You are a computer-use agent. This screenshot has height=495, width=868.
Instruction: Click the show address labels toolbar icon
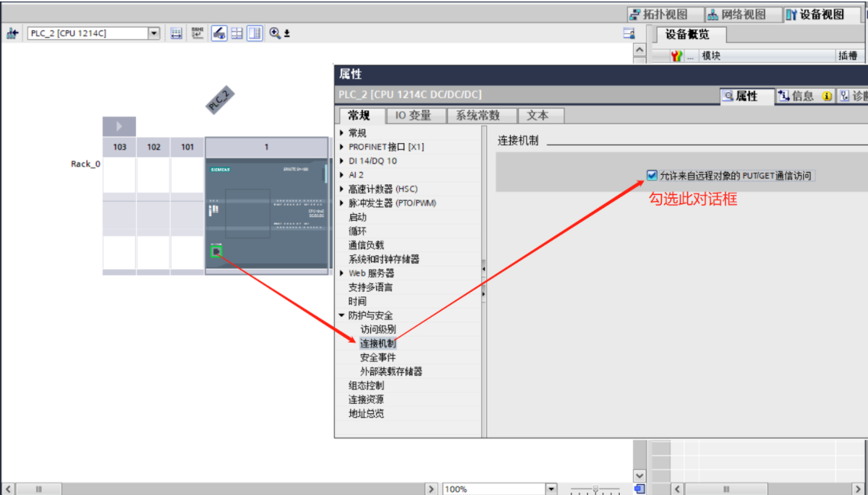pyautogui.click(x=176, y=33)
